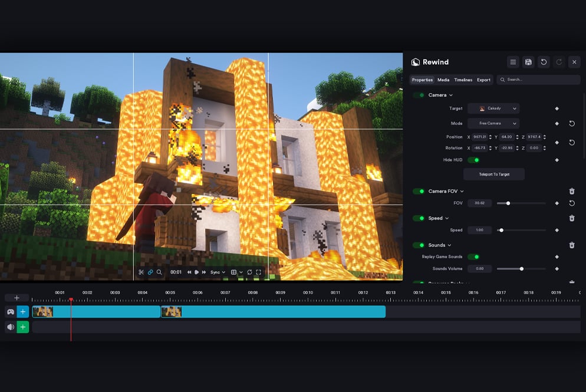Switch to the Media tab
This screenshot has height=392, width=586.
coord(444,80)
